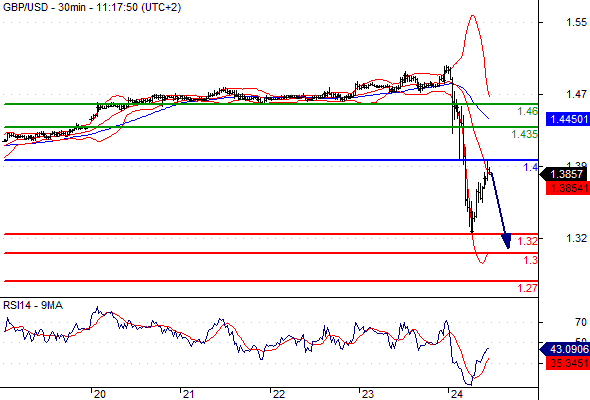Viewport: 590px width, 400px height.
Task: Select the red 1.3 support level label
Action: [x=531, y=260]
